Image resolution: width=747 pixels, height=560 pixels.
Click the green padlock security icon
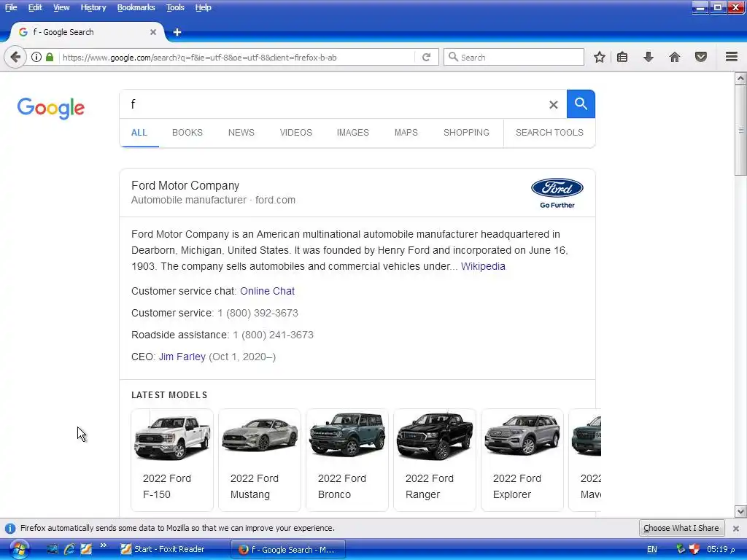tap(50, 57)
